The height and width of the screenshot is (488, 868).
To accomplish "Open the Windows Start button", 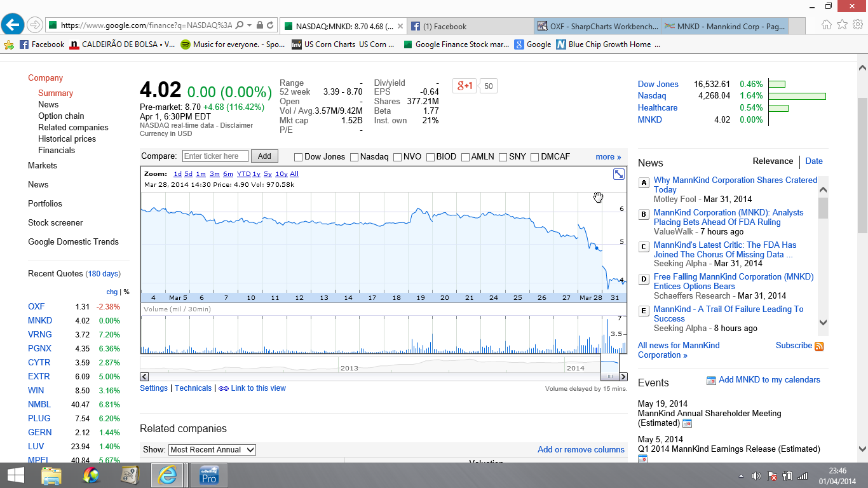I will (15, 475).
